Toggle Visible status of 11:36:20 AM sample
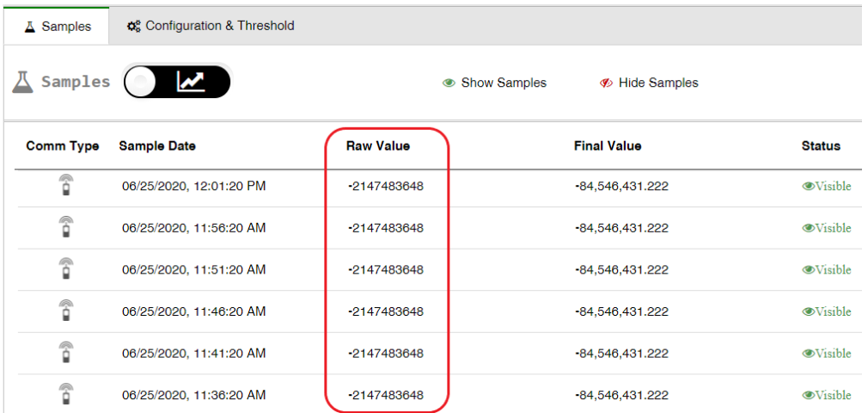868x413 pixels. (827, 395)
